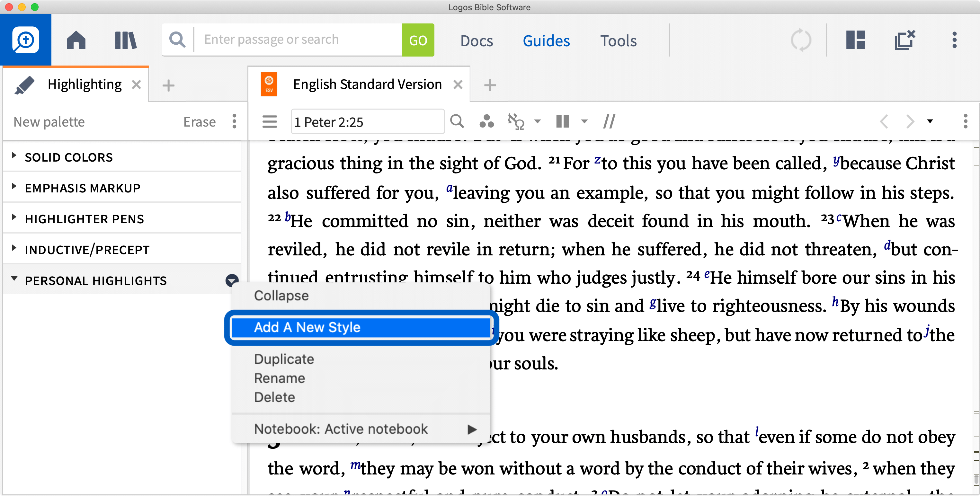Image resolution: width=980 pixels, height=496 pixels.
Task: Click the inline search magnifier icon
Action: tap(457, 121)
